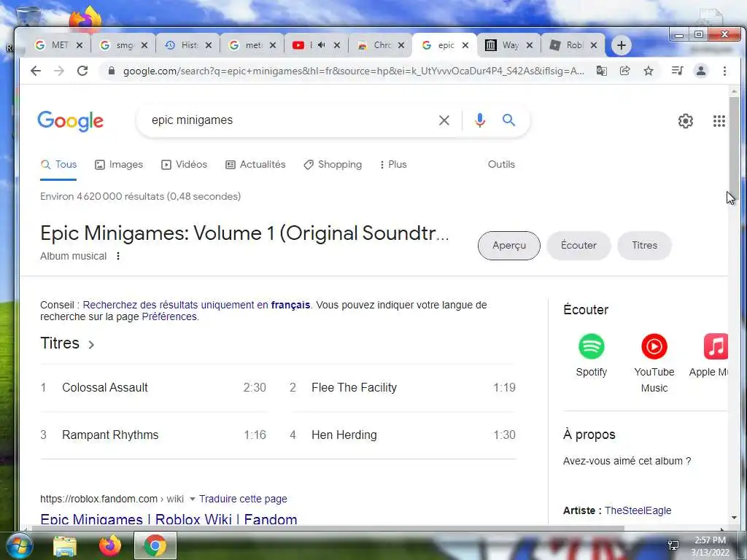Viewport: 747px width, 560px height.
Task: Select the Tous search tab
Action: [x=58, y=164]
